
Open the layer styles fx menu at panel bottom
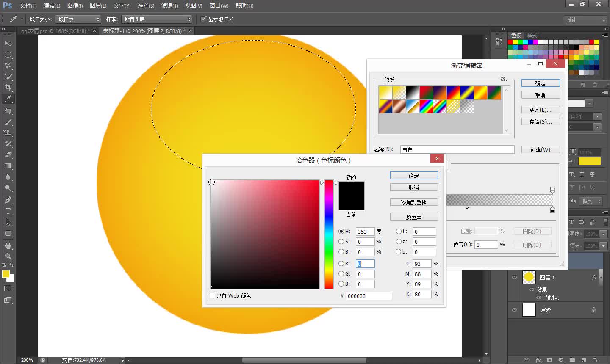click(x=538, y=360)
